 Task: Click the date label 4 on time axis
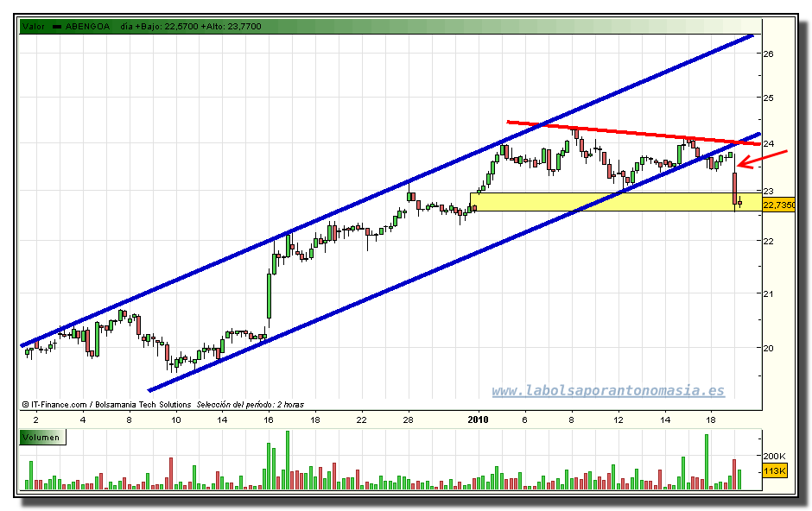coord(83,420)
